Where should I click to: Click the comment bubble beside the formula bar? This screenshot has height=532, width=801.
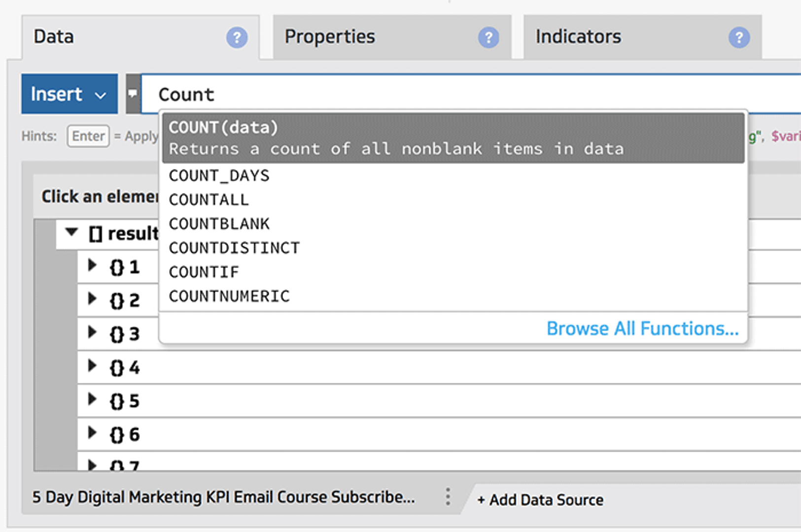[132, 94]
